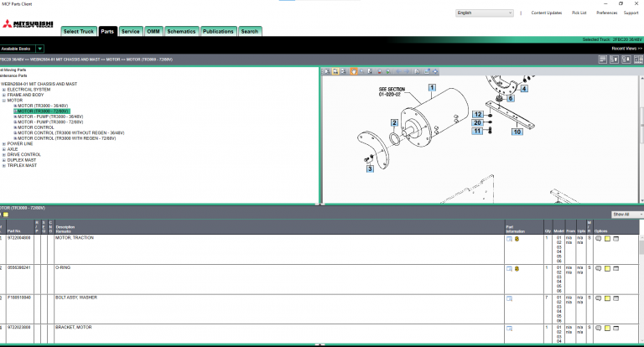This screenshot has width=644, height=347.
Task: Switch to the Schematics tab
Action: coord(181,31)
